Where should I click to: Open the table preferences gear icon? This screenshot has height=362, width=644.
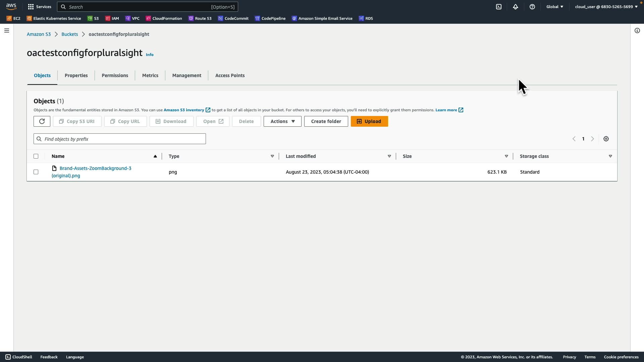(x=606, y=139)
